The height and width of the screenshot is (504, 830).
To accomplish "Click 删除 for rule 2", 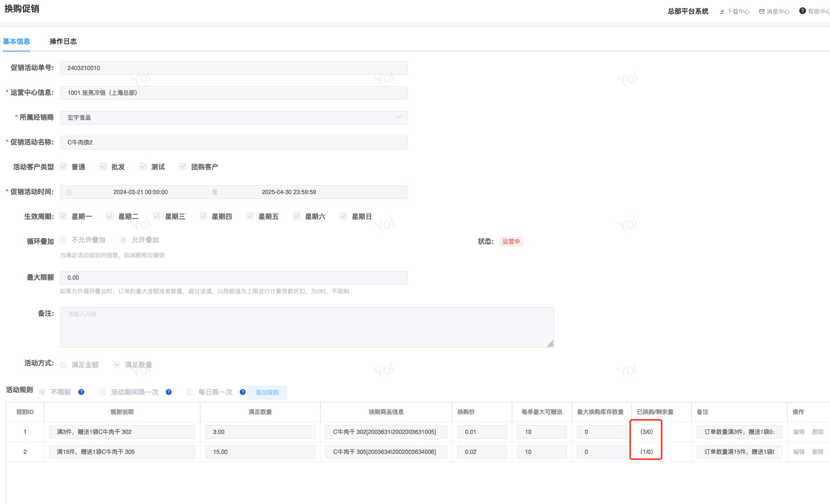I will pyautogui.click(x=818, y=452).
